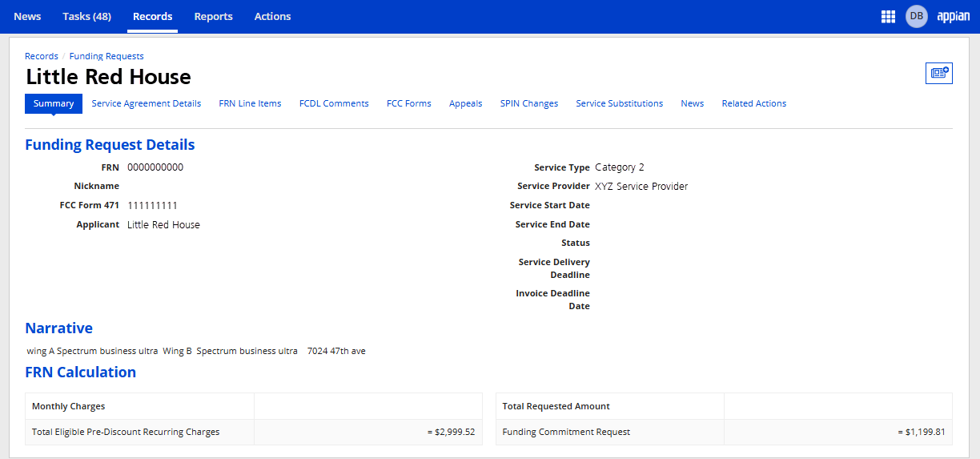Open the FRN Line Items tab
This screenshot has width=980, height=459.
click(250, 103)
